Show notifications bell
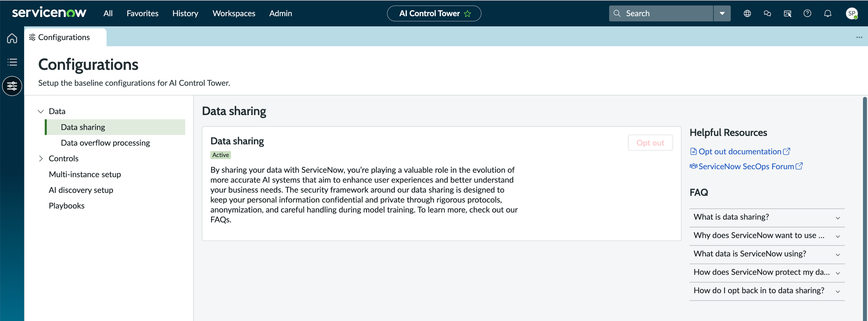The width and height of the screenshot is (868, 321). pyautogui.click(x=827, y=14)
